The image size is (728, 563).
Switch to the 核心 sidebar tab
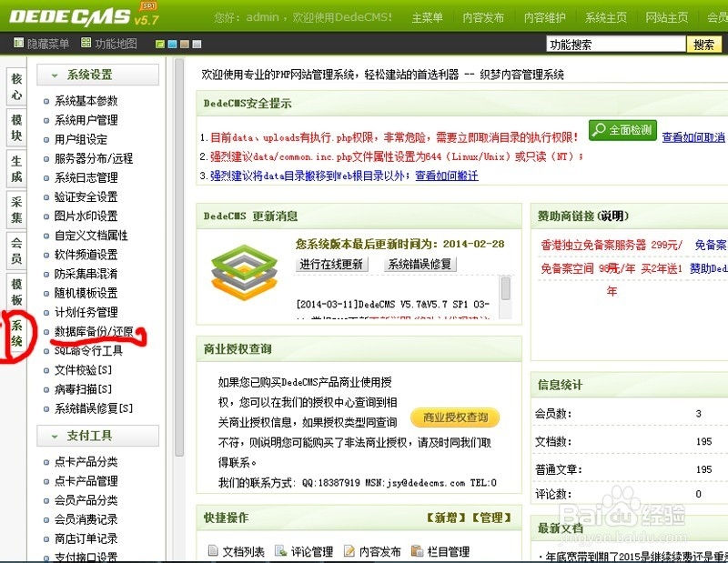[x=14, y=85]
